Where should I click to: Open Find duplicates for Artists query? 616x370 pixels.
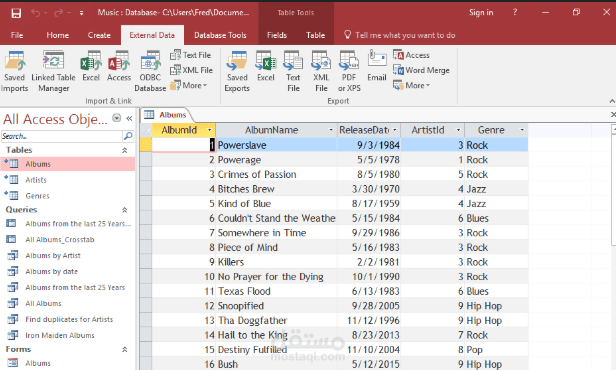(68, 319)
